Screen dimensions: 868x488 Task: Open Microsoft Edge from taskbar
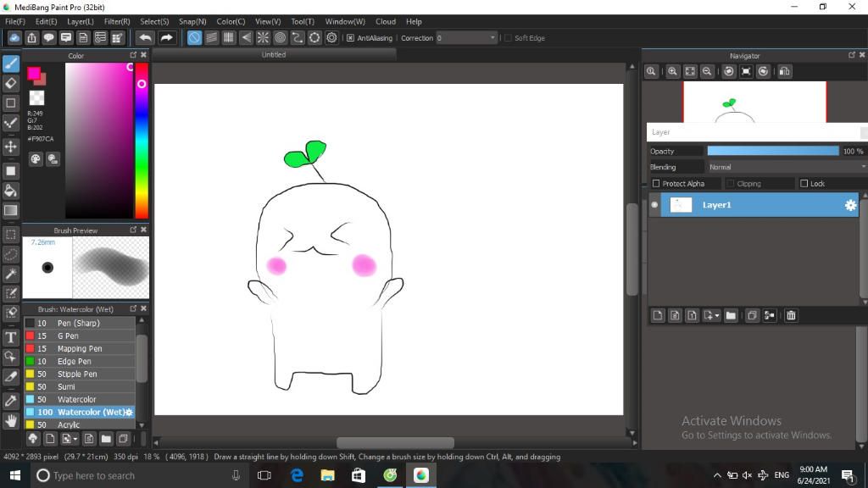point(297,475)
